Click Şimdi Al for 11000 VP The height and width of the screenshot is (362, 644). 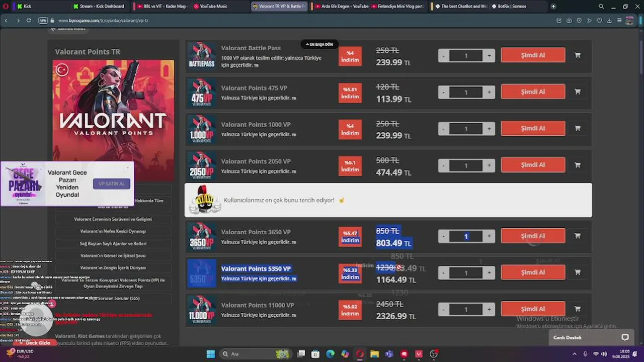point(533,309)
